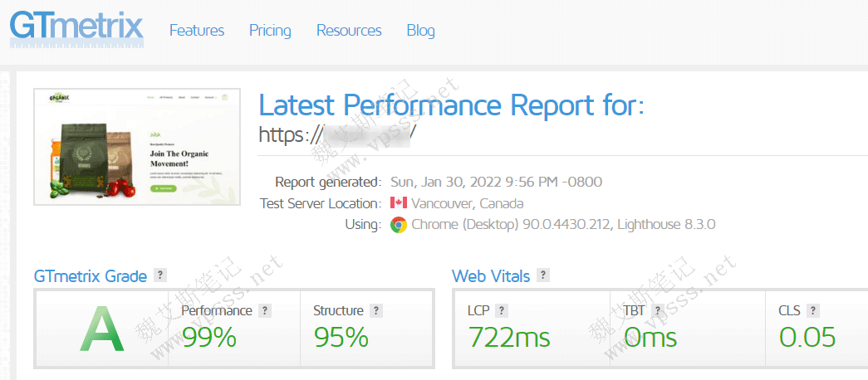868x380 pixels.
Task: Click the 0.05 CLS value
Action: (x=807, y=338)
